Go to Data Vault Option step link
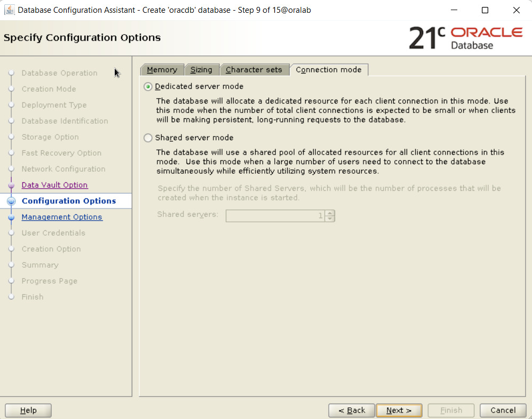532x419 pixels. point(54,185)
